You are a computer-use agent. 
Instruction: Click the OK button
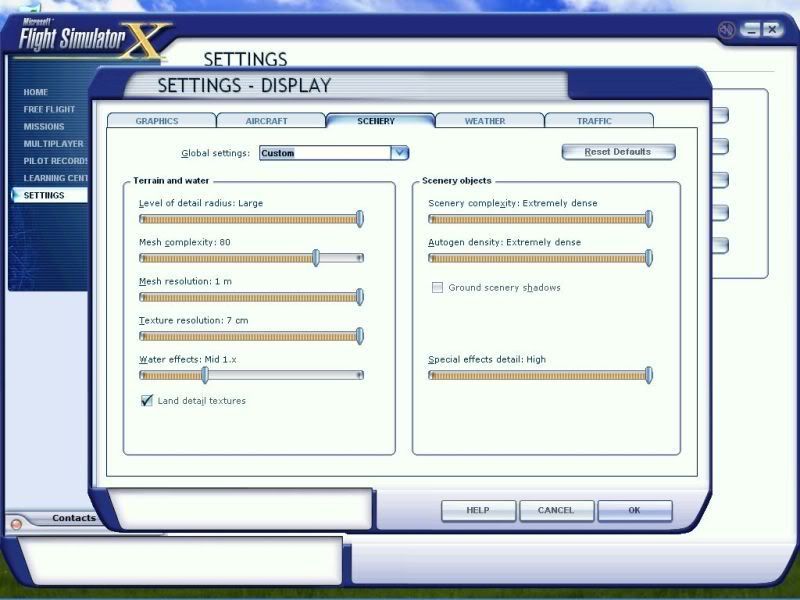click(x=634, y=510)
